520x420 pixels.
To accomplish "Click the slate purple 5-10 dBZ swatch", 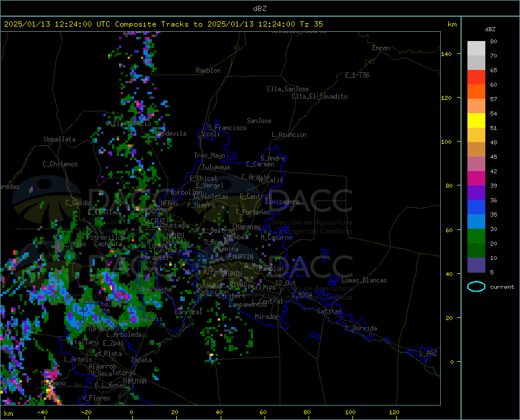I will pyautogui.click(x=476, y=265).
